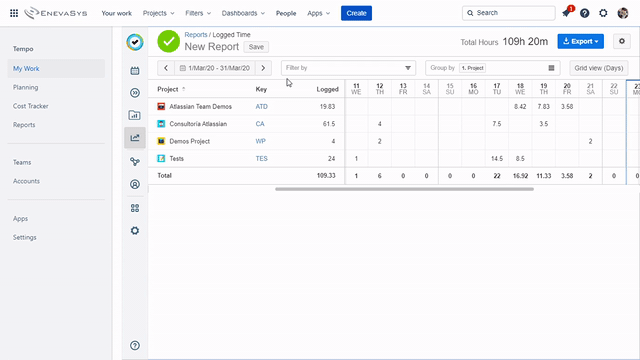Open Your work menu

(x=116, y=13)
